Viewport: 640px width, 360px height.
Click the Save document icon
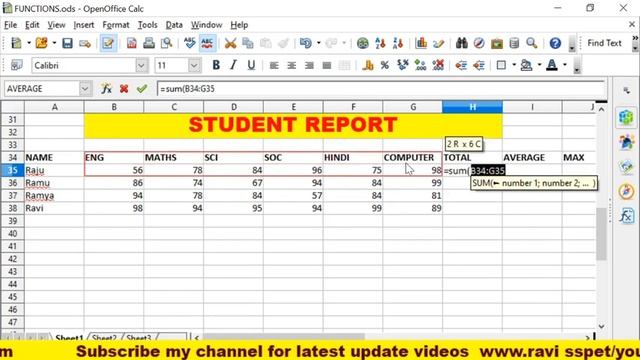click(x=67, y=43)
